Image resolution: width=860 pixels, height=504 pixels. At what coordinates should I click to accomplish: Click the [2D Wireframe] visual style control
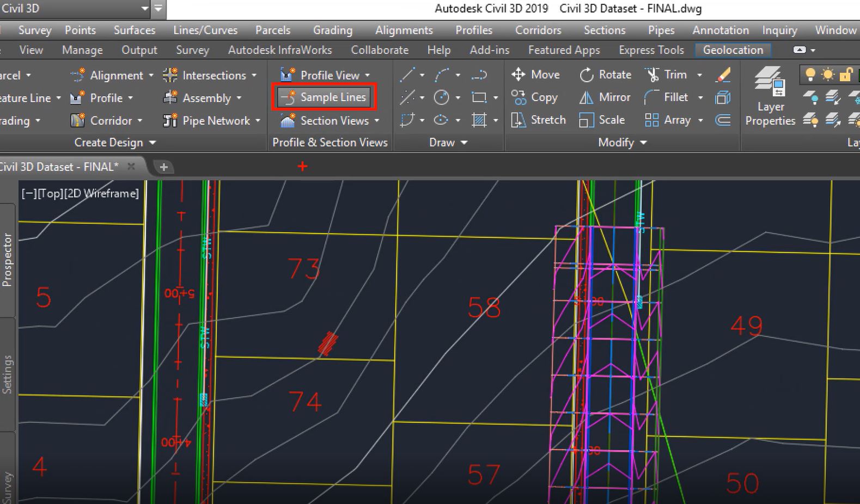tap(102, 193)
